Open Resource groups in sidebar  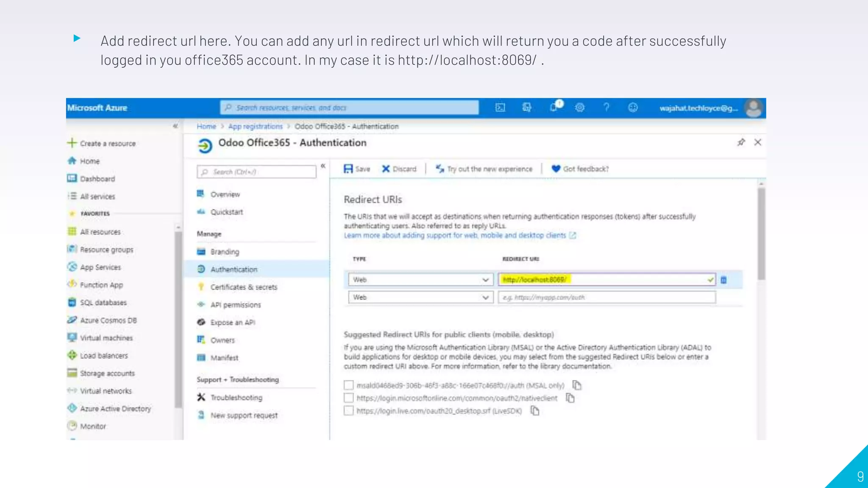pyautogui.click(x=106, y=250)
